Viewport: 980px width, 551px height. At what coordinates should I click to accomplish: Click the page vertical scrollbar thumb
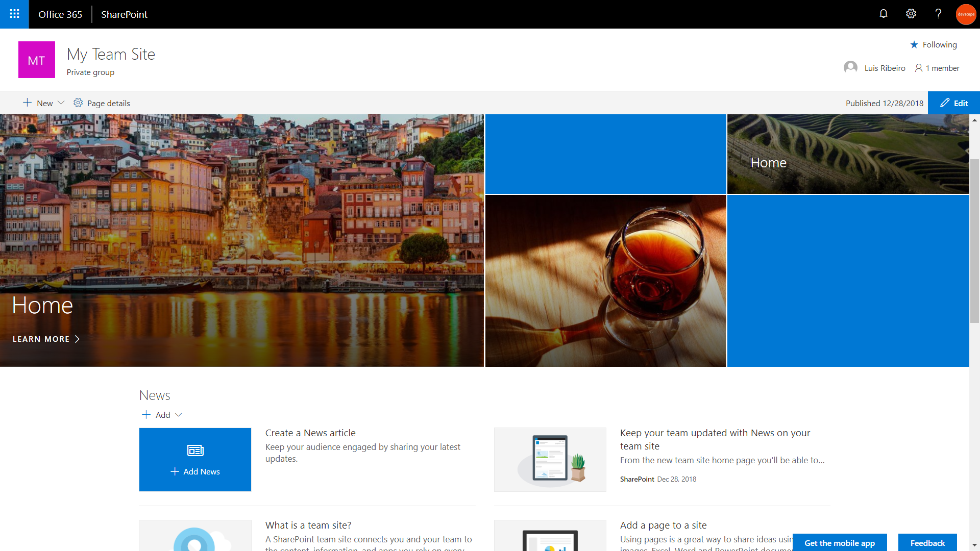(974, 240)
